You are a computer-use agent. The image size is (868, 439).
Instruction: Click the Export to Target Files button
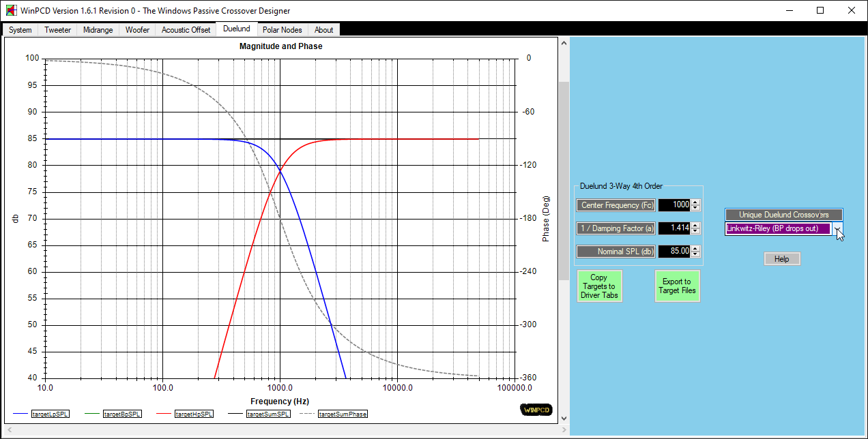pyautogui.click(x=677, y=286)
